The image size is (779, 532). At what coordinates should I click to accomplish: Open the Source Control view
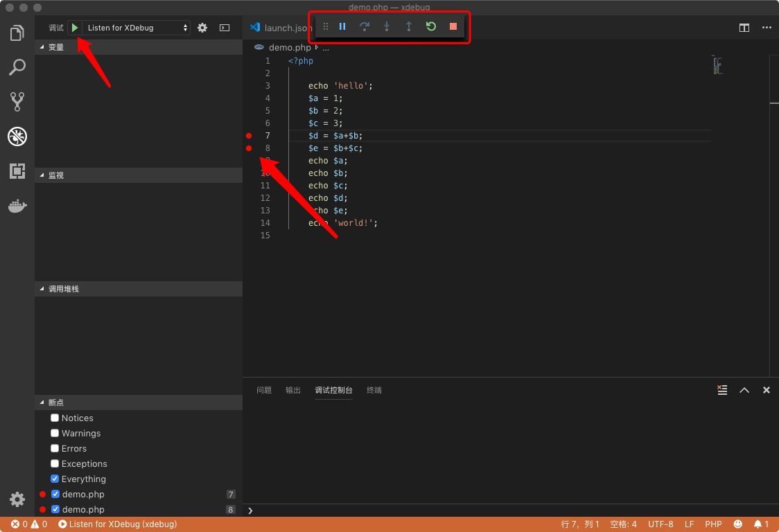tap(17, 101)
